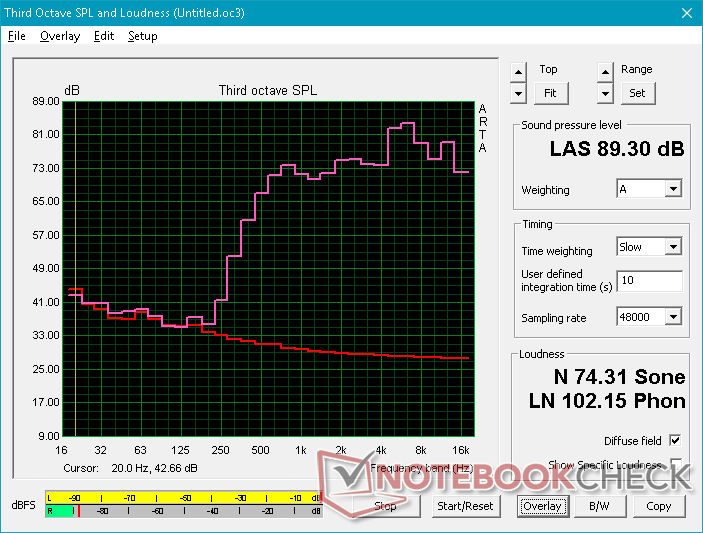Click the Fit button

coord(550,93)
